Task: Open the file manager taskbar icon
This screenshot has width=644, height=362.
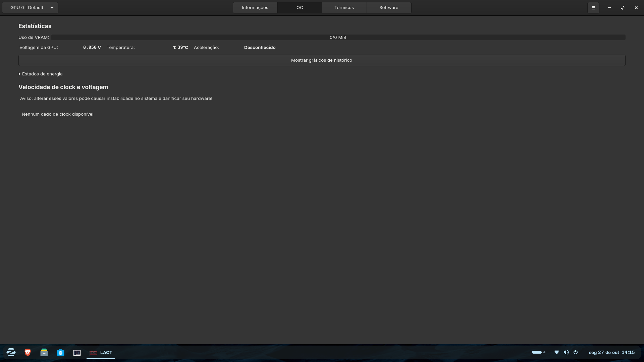Action: (44, 352)
